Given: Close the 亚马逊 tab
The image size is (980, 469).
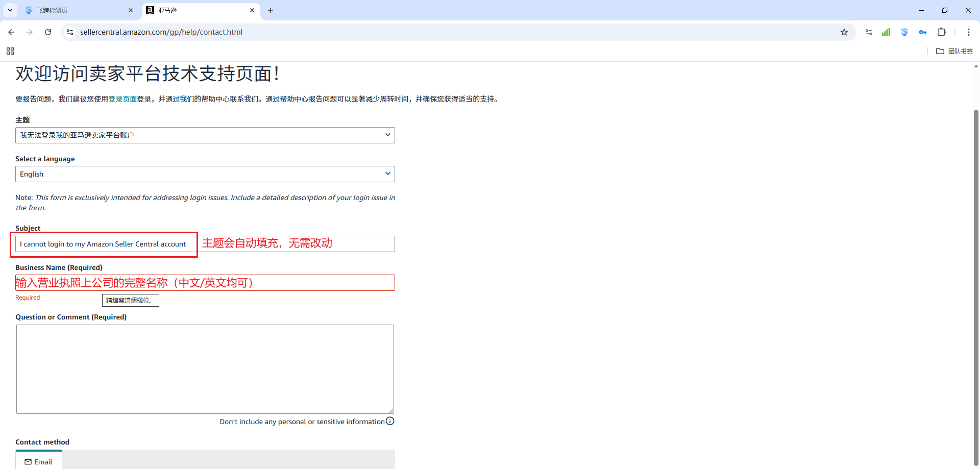Looking at the screenshot, I should click(252, 10).
